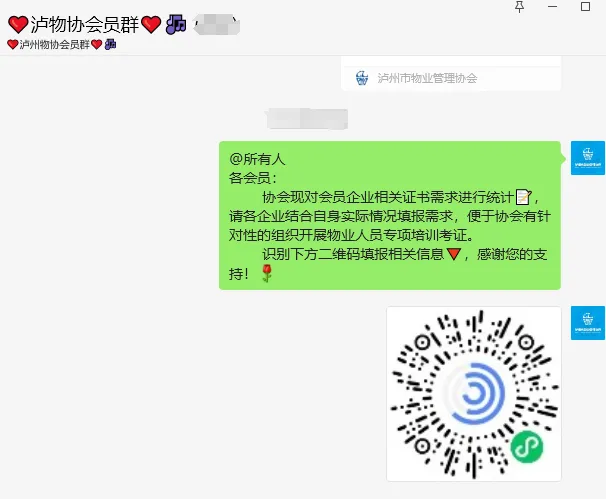
Task: Click the @所有人 mention in message
Action: [x=257, y=159]
